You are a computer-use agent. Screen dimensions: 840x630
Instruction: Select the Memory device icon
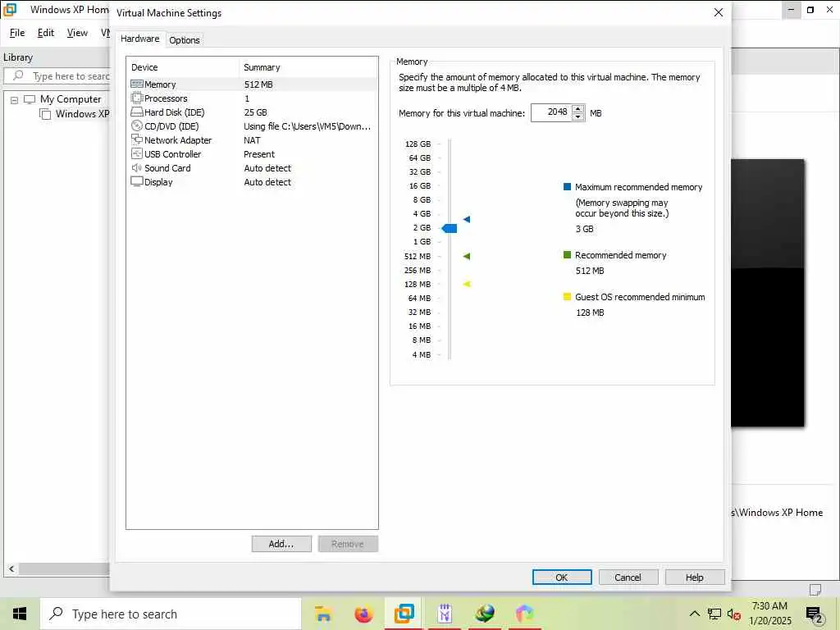click(137, 84)
